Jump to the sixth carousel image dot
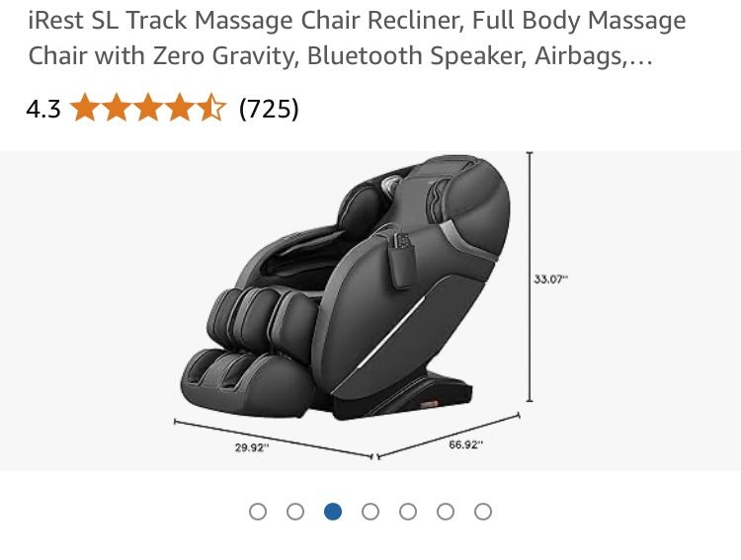This screenshot has width=741, height=560. coord(446,512)
